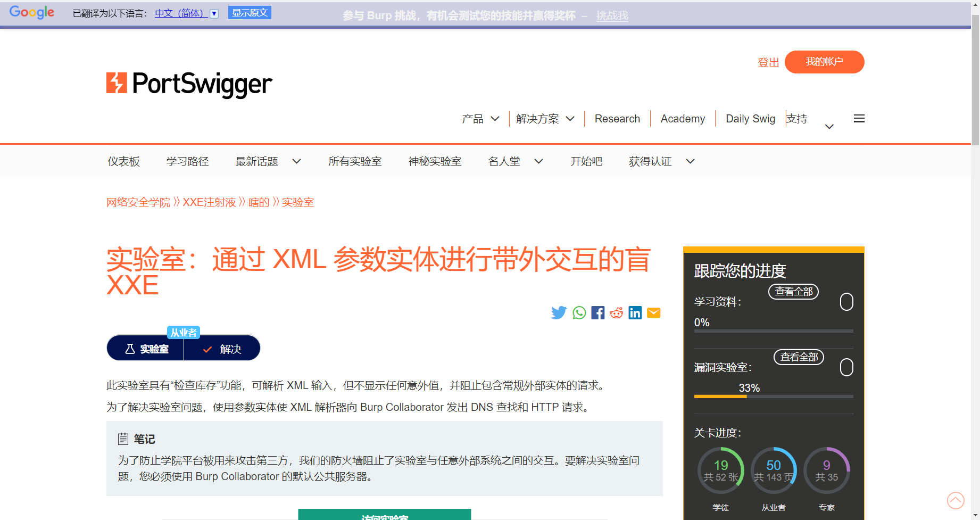
Task: Share the lab on LinkedIn
Action: [635, 313]
